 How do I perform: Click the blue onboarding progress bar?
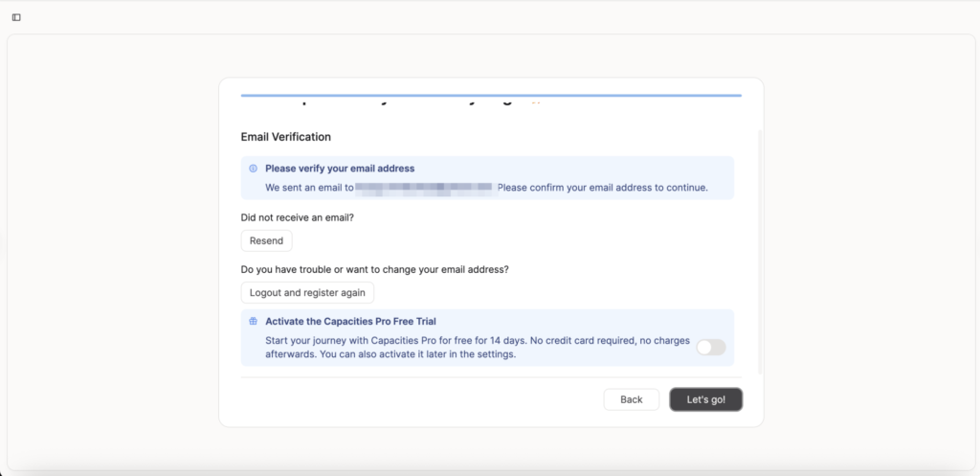click(490, 96)
